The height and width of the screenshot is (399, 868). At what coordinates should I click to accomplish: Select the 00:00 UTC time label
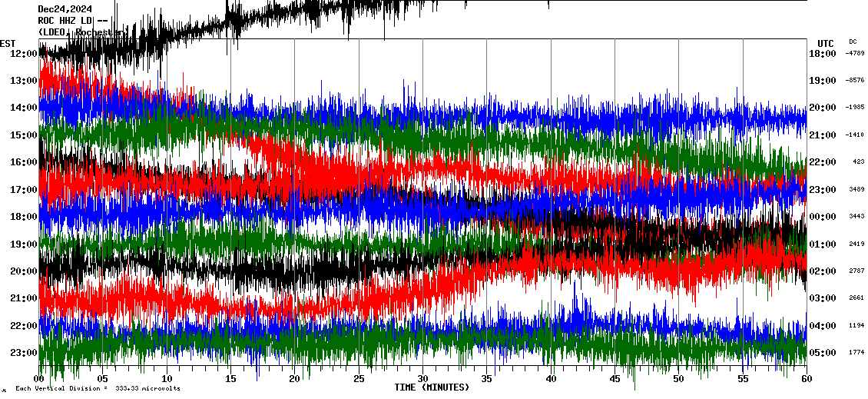822,217
